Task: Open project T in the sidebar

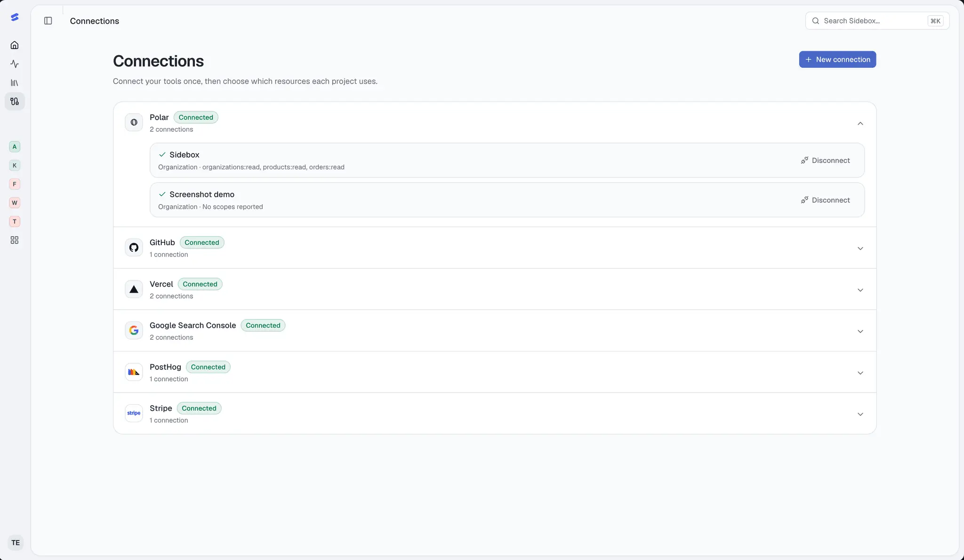Action: (15, 222)
